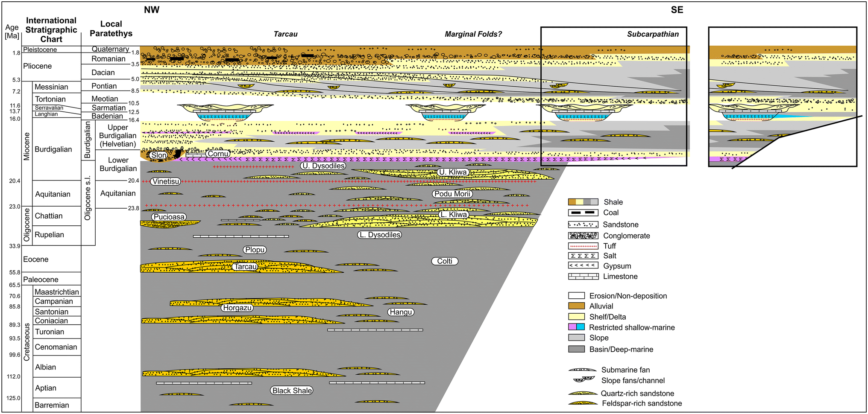Click the Conglomerate pattern legend box
The height and width of the screenshot is (414, 868).
pos(583,236)
